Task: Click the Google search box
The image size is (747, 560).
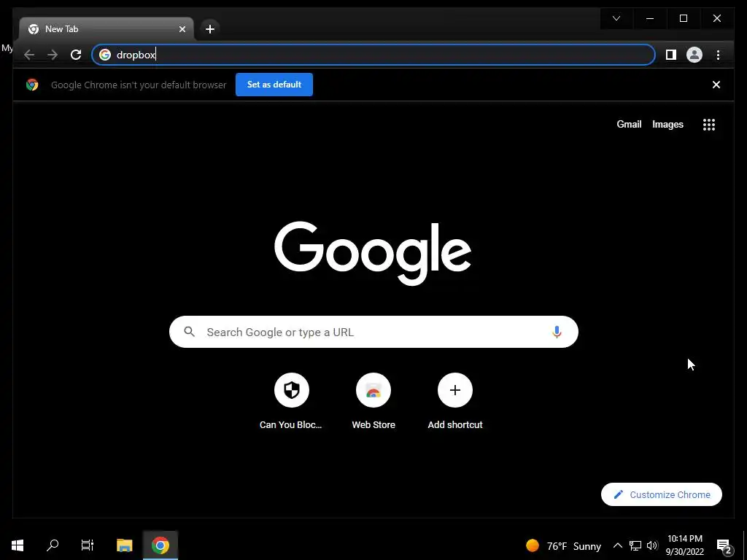Action: [373, 332]
